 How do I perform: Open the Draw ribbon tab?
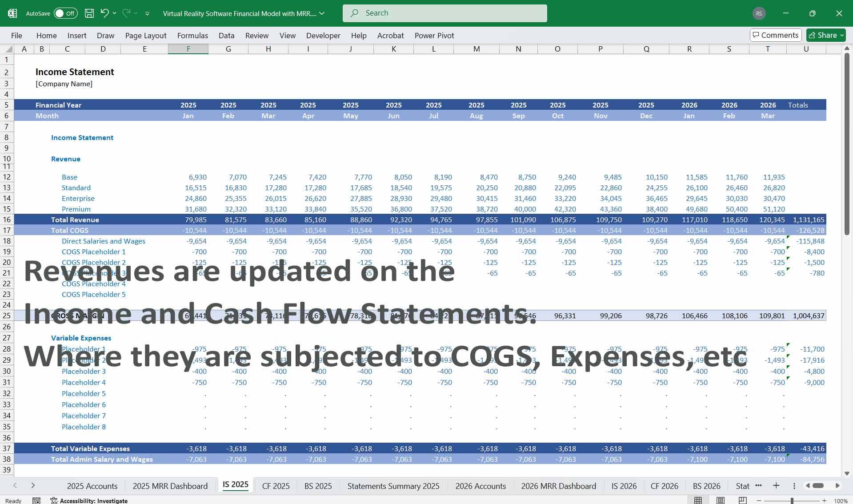(x=106, y=36)
